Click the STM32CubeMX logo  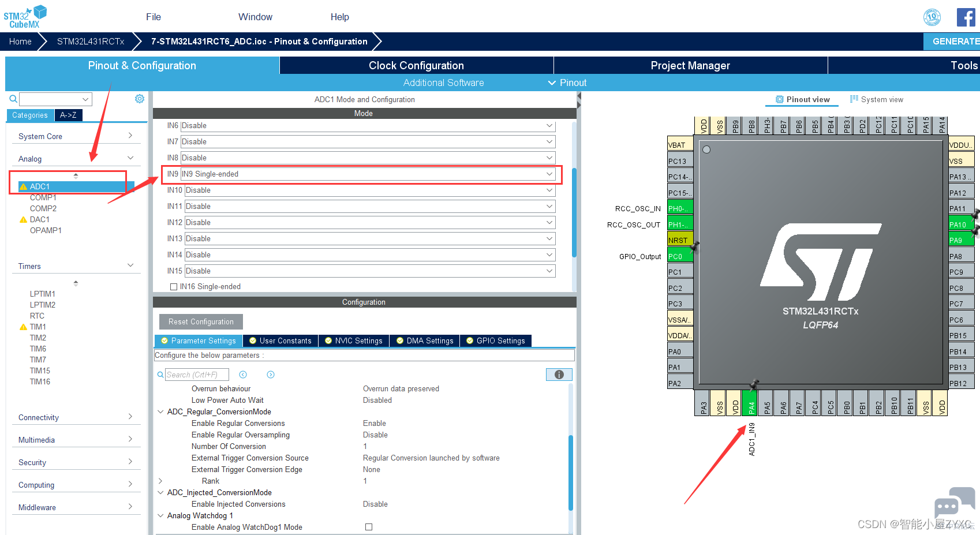(x=25, y=17)
